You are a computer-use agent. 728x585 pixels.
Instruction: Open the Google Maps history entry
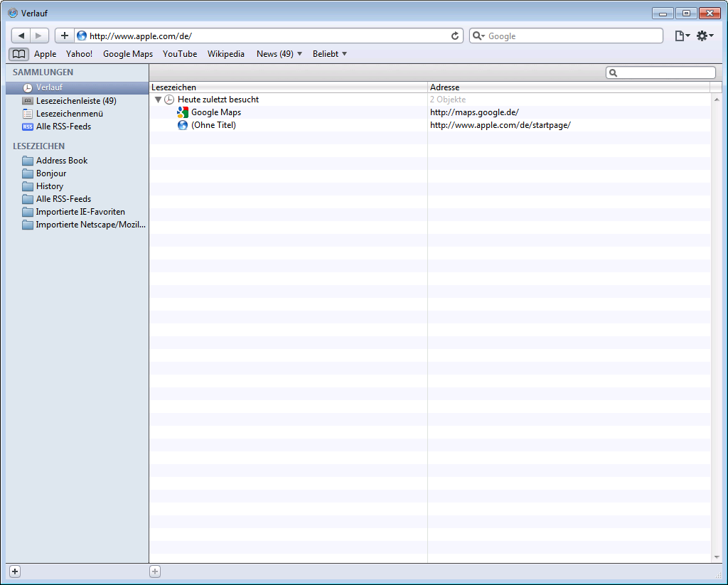pos(216,112)
